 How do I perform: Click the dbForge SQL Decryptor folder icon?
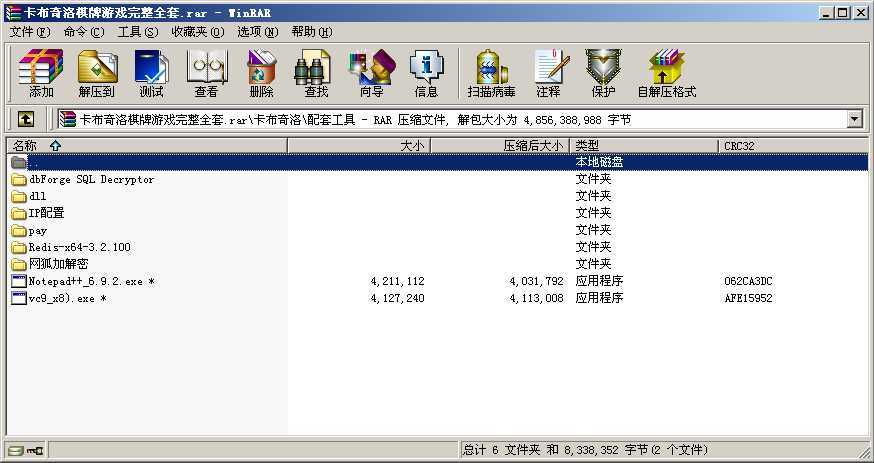[19, 179]
